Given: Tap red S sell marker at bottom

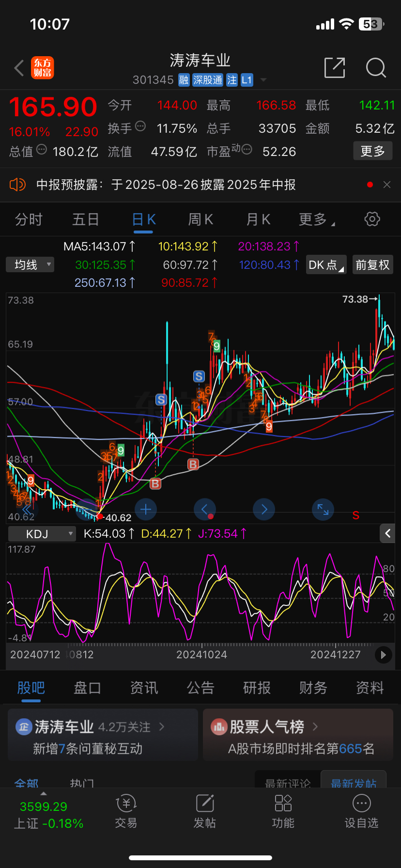Looking at the screenshot, I should 356,515.
